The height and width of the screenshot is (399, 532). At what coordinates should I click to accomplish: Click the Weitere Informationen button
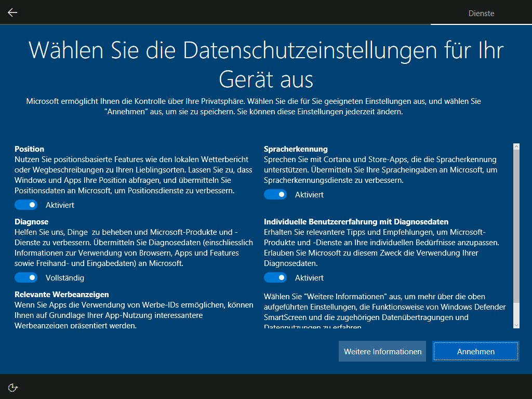[x=382, y=351]
